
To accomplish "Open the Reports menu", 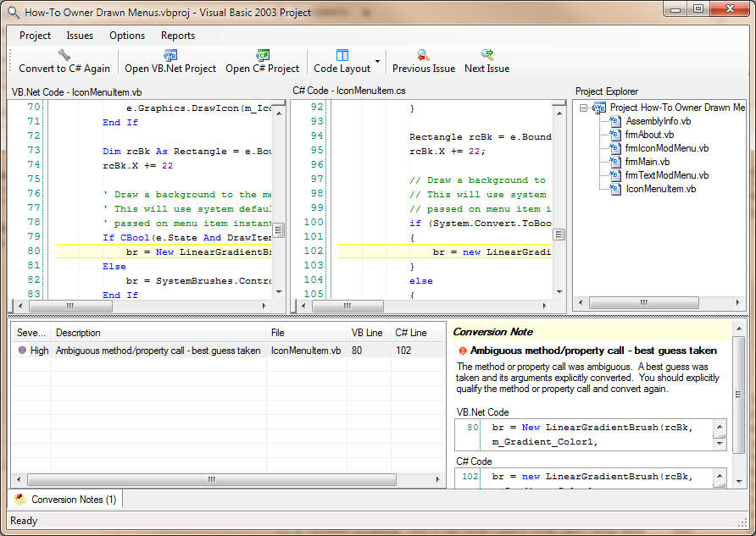I will coord(178,36).
